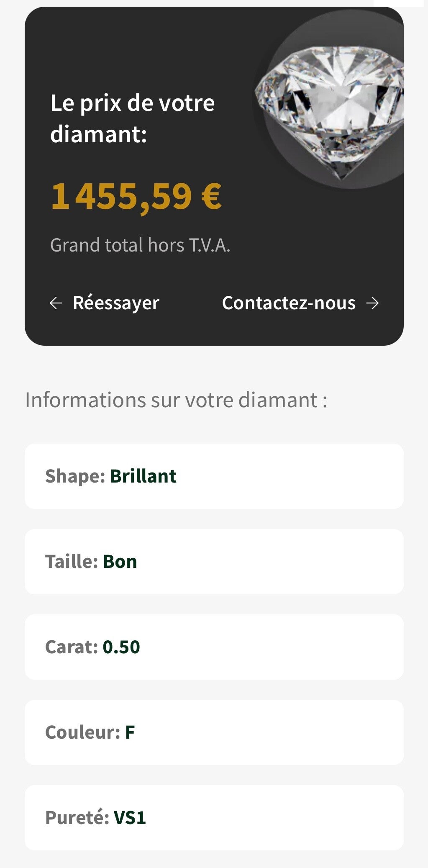The height and width of the screenshot is (868, 428).
Task: Click the left arrow icon beside Réessayer
Action: click(x=56, y=303)
